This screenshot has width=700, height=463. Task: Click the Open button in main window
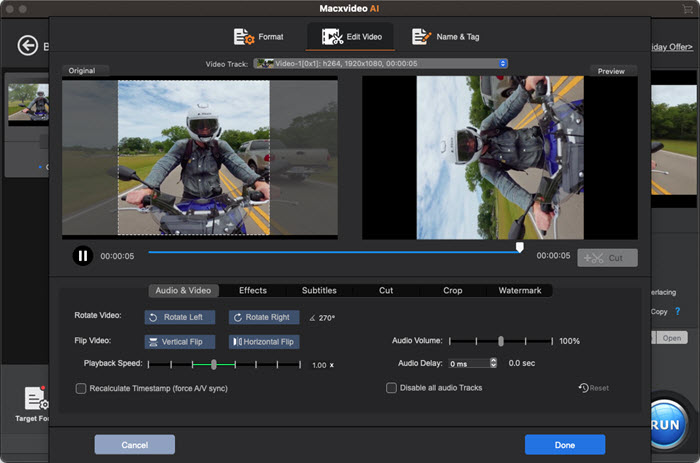click(671, 338)
